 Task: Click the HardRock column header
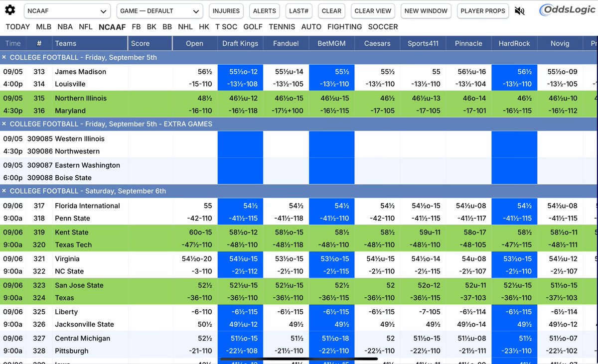(514, 43)
